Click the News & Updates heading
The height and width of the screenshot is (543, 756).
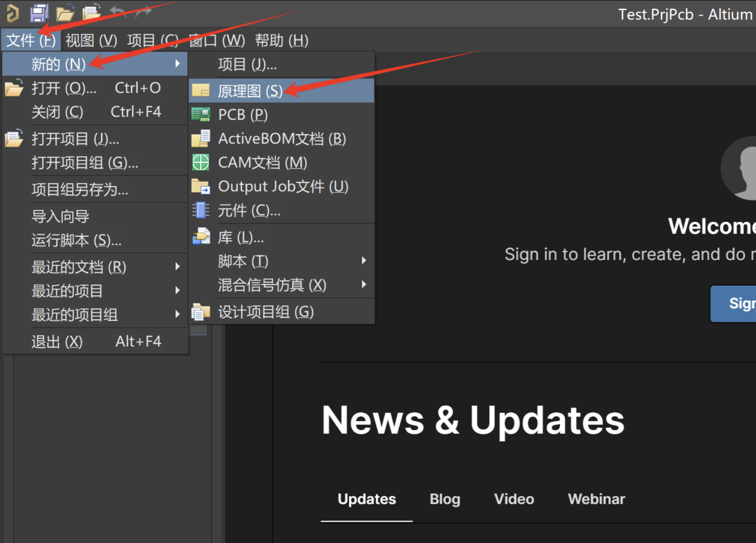[473, 420]
